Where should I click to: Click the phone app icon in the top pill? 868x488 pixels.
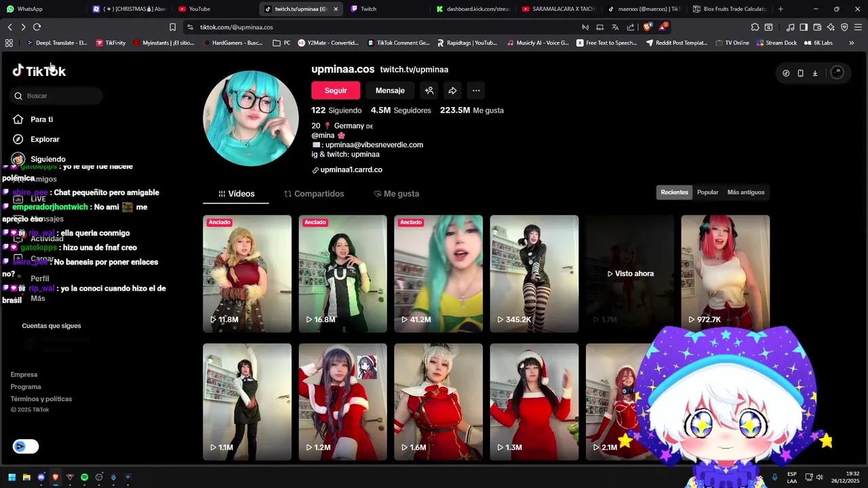800,73
